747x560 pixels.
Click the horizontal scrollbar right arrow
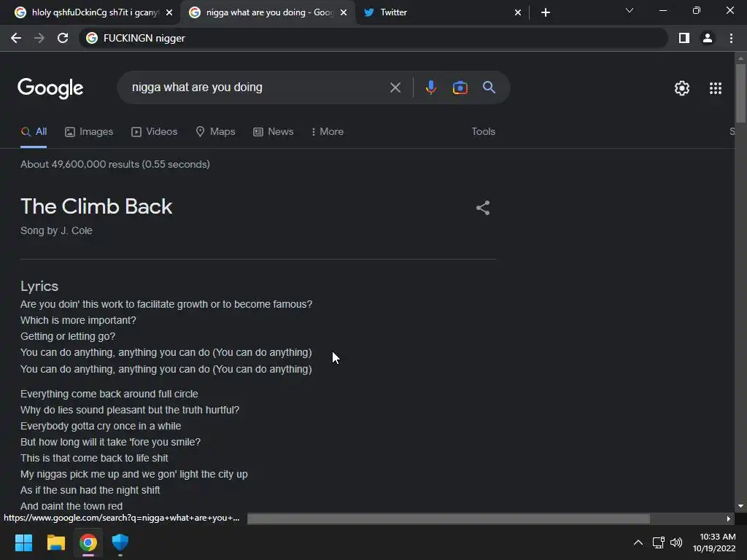click(729, 518)
